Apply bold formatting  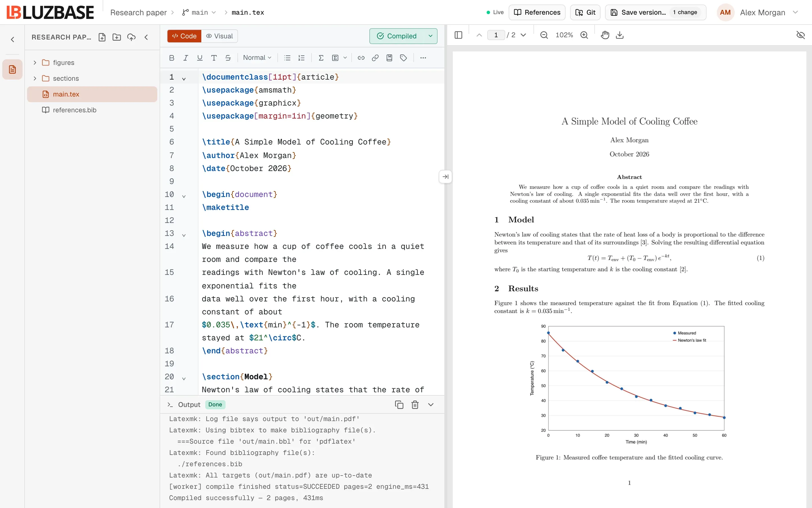171,58
